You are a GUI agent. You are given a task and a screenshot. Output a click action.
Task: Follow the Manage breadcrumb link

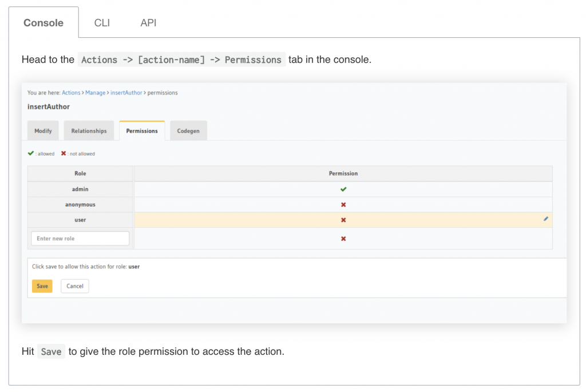point(96,93)
